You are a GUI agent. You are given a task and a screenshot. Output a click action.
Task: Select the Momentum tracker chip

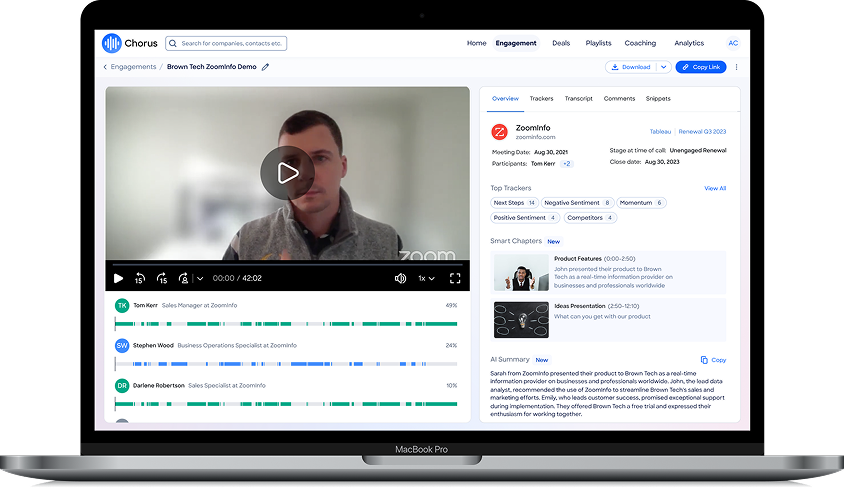coord(641,203)
